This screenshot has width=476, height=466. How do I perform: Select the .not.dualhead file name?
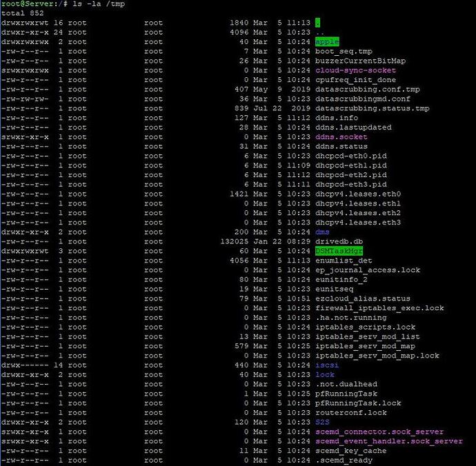click(346, 385)
